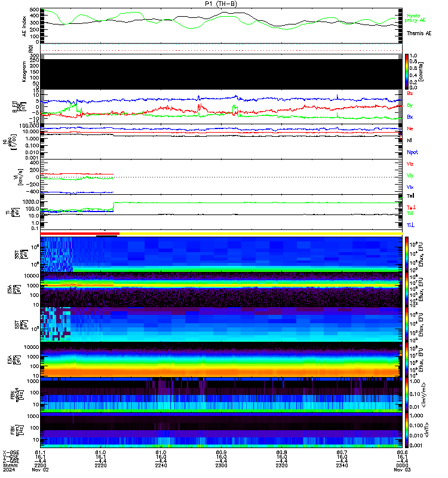Viewport: 448px width, 478px height.
Task: Click the Keogram counts color bar
Action: (407, 72)
